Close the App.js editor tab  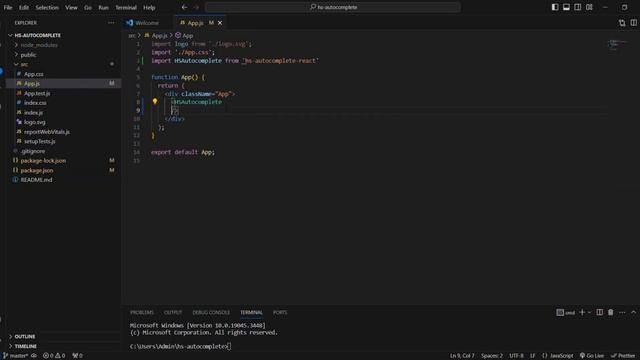[x=220, y=23]
